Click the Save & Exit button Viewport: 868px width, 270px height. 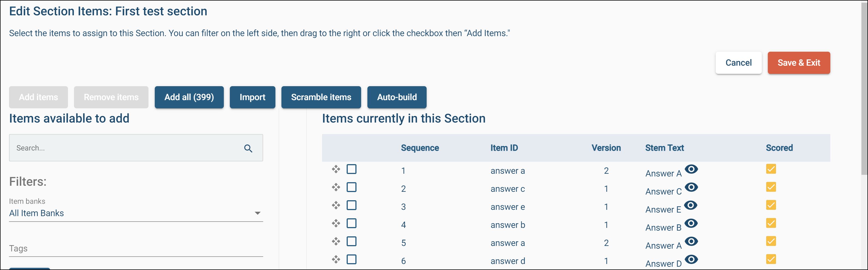[x=798, y=63]
